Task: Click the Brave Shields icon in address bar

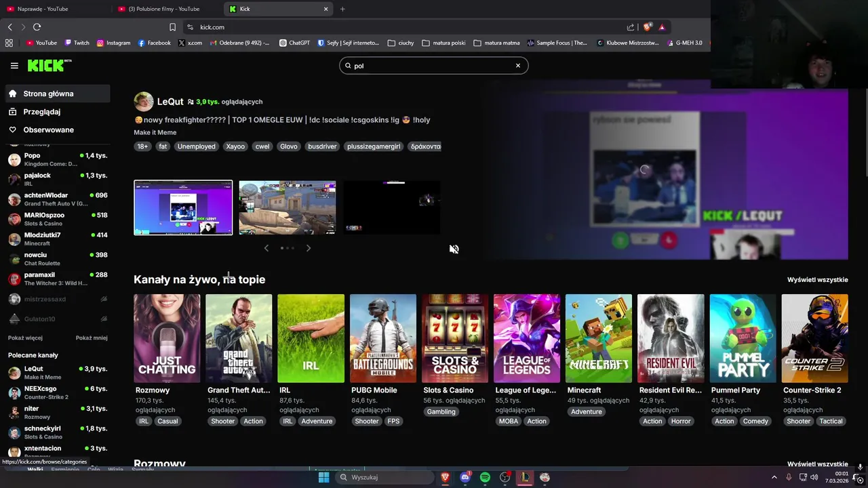Action: pyautogui.click(x=647, y=27)
